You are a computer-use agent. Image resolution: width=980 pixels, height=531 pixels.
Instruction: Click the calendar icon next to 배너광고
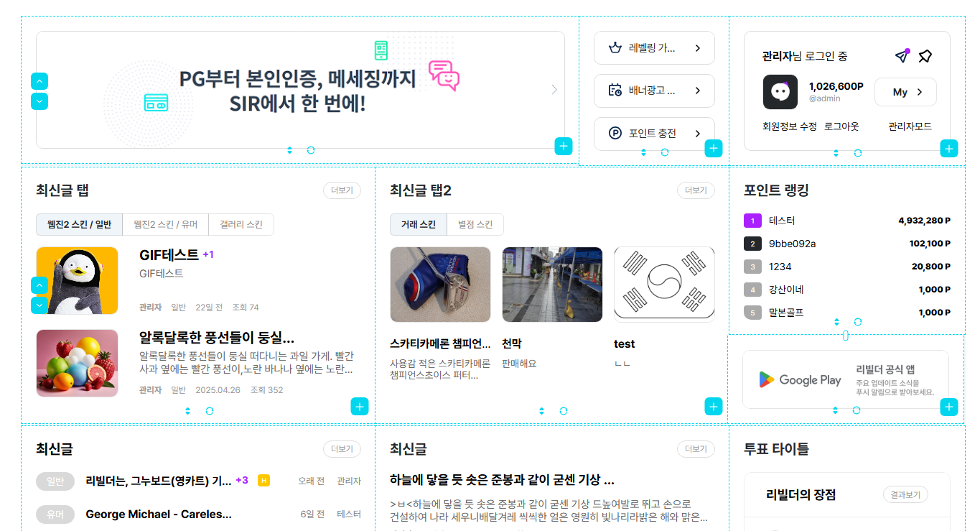tap(615, 91)
